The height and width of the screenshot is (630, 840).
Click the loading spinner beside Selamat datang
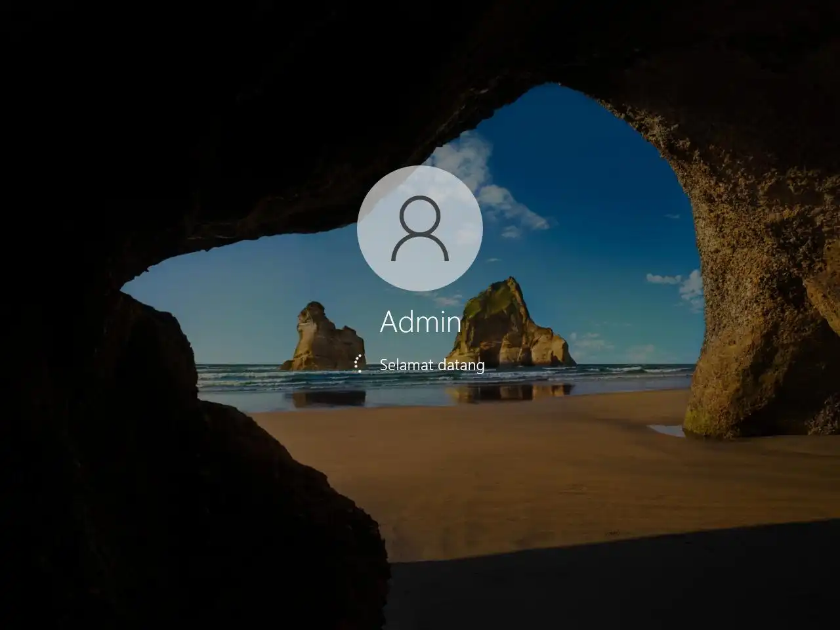(x=359, y=364)
